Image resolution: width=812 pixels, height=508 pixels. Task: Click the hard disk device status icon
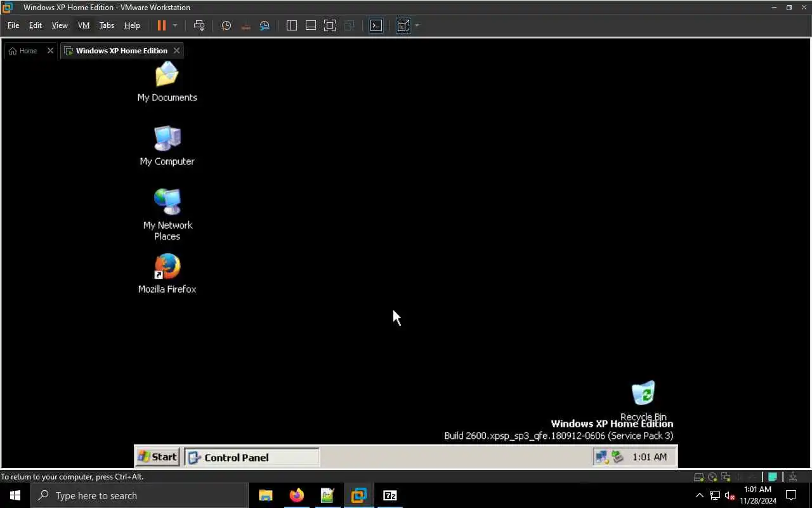point(698,477)
